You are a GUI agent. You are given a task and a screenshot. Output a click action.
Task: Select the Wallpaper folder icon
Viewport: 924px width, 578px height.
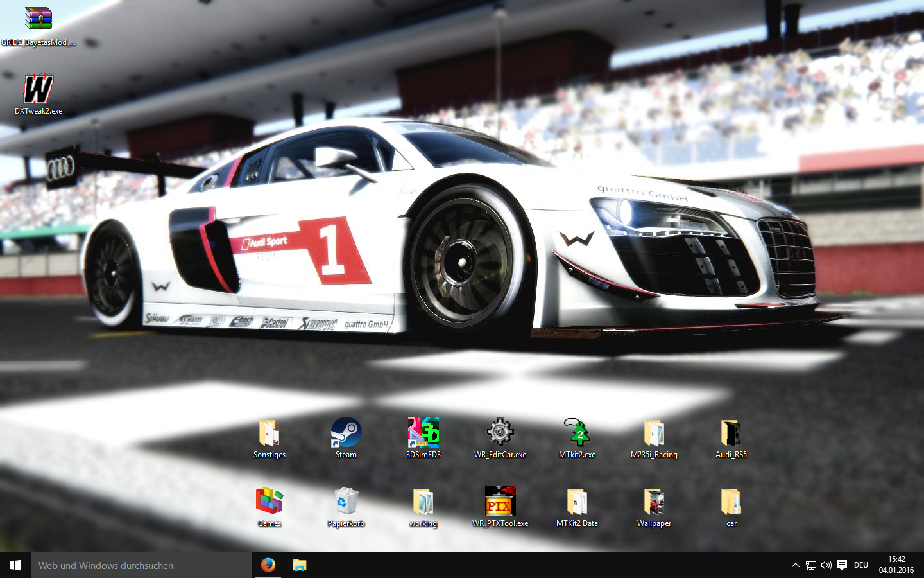pyautogui.click(x=654, y=502)
